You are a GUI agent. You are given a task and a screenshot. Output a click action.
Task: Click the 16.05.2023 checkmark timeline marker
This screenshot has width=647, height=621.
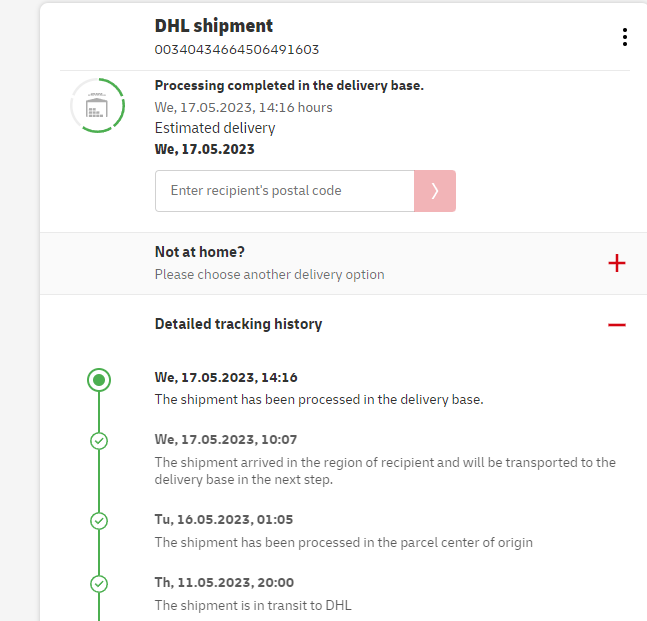point(98,521)
